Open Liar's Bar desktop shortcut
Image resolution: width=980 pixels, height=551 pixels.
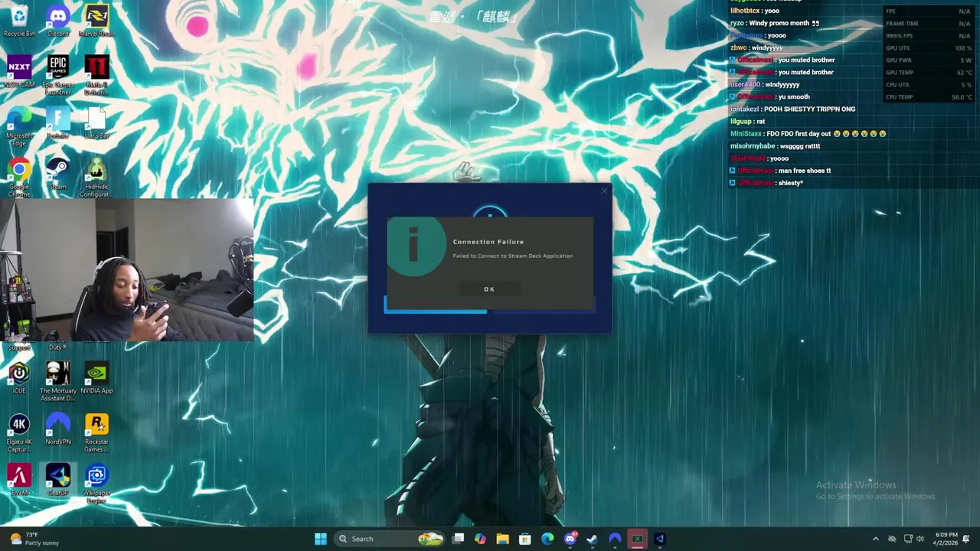click(96, 123)
